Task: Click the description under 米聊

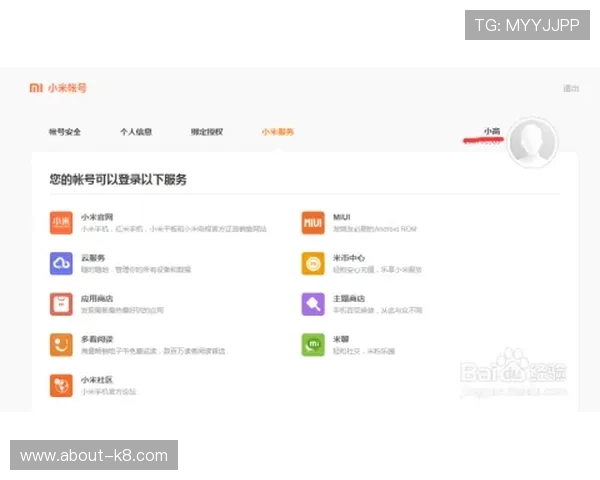Action: tap(364, 351)
